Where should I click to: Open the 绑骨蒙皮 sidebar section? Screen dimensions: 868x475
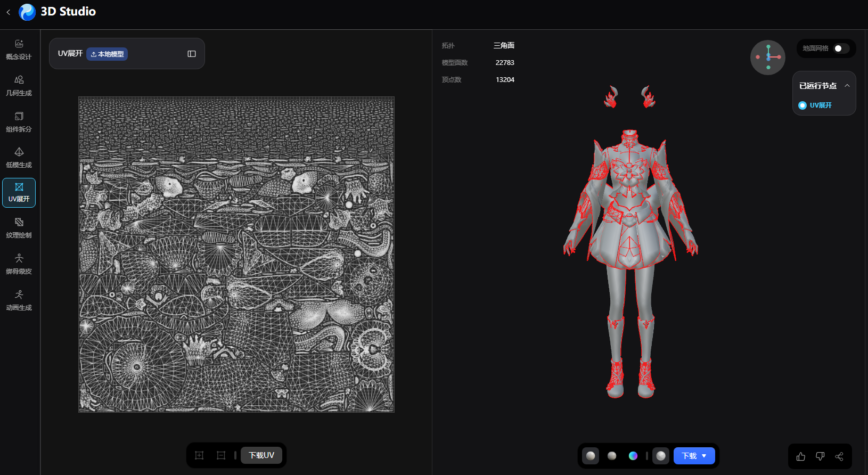19,264
